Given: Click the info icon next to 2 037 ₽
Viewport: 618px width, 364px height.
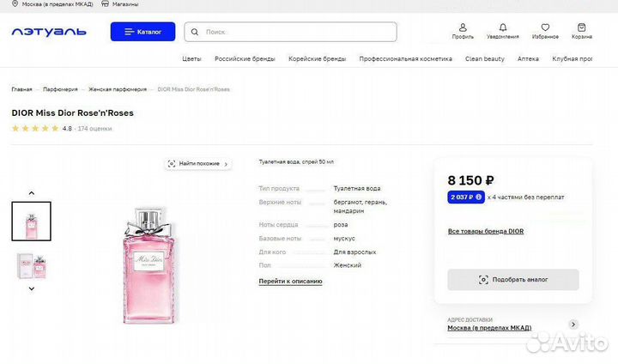Looking at the screenshot, I should tap(478, 197).
